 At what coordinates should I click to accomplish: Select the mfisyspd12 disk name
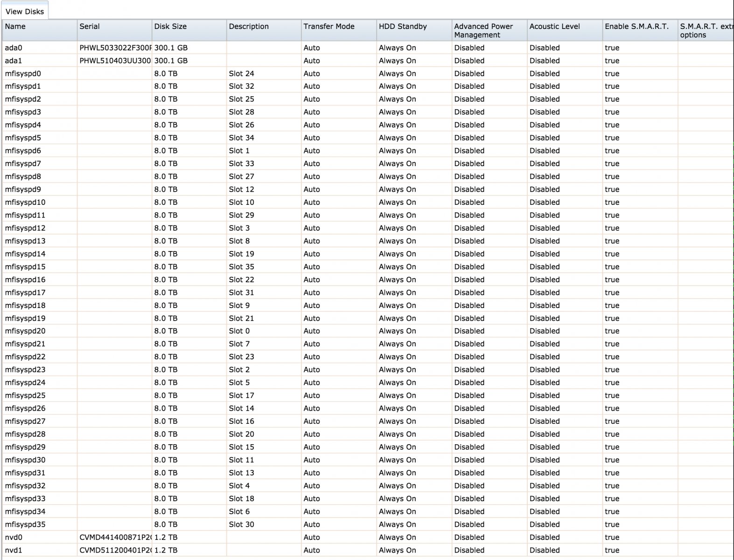[x=25, y=228]
